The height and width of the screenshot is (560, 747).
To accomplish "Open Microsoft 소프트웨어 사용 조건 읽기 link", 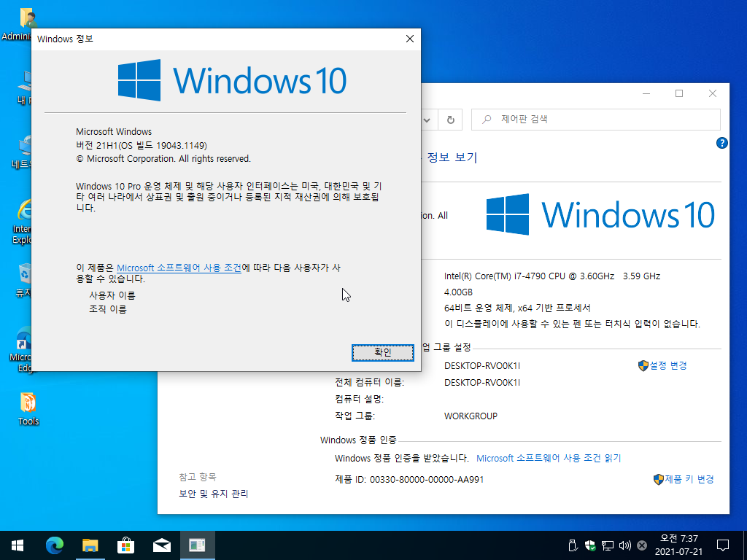I will [x=549, y=458].
